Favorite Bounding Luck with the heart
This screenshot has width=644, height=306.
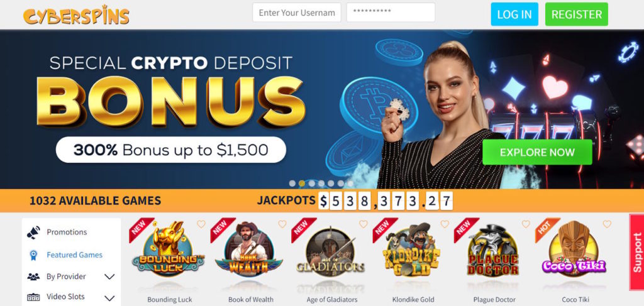[201, 224]
